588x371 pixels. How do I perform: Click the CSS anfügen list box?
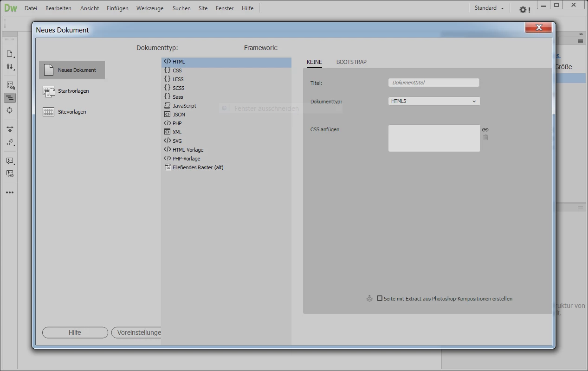tap(434, 138)
